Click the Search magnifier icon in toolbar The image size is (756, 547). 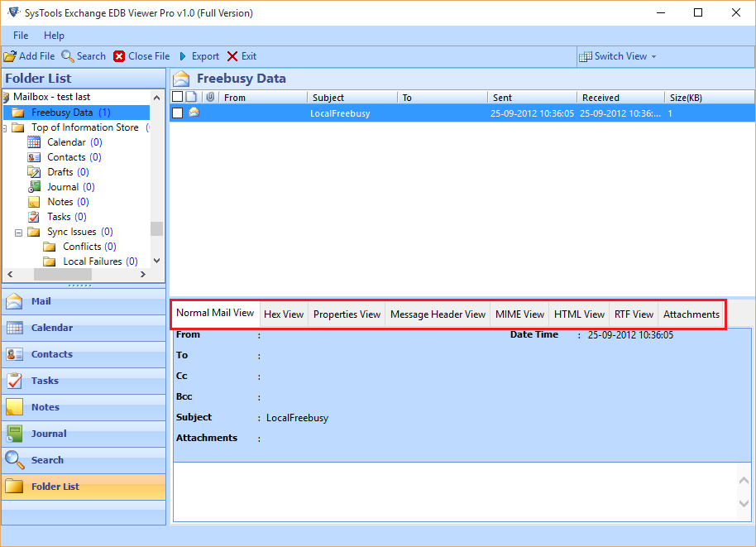(68, 56)
